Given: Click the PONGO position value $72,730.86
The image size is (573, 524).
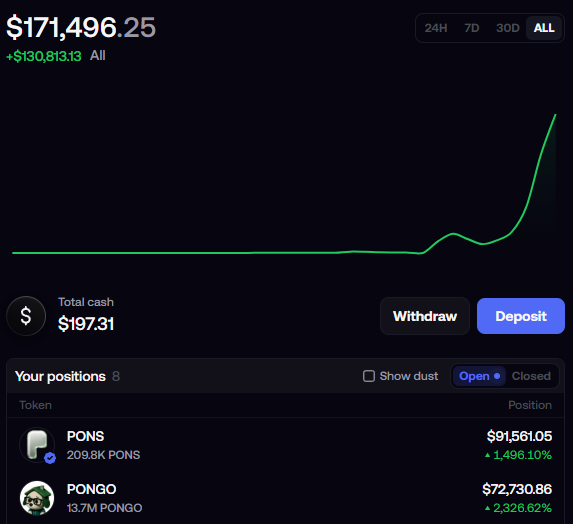Looking at the screenshot, I should (517, 489).
